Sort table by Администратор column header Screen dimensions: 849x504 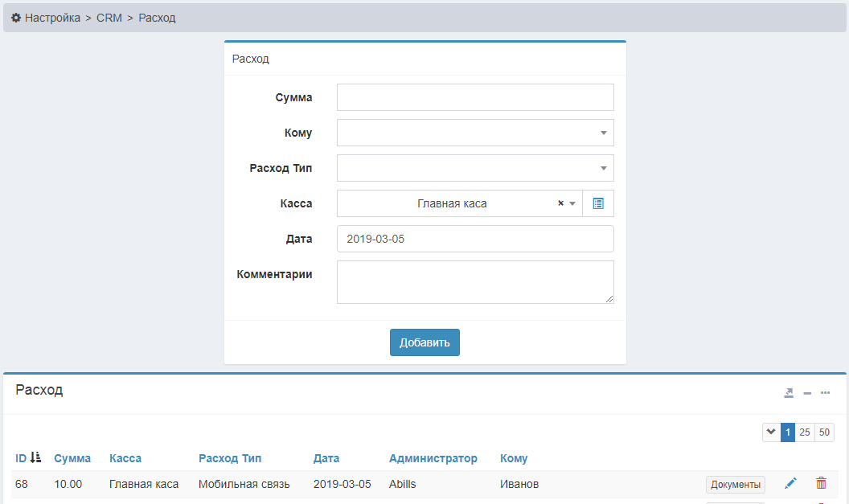click(x=433, y=458)
